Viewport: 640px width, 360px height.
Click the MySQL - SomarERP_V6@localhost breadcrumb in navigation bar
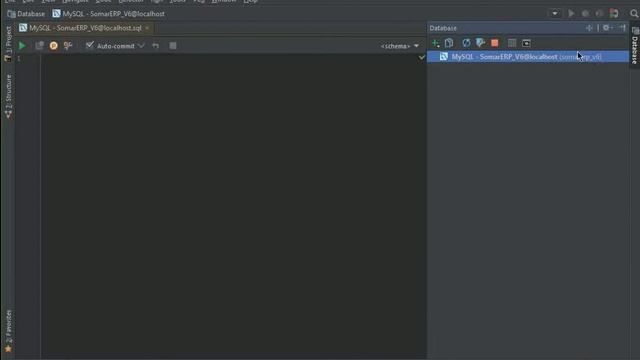coord(109,14)
